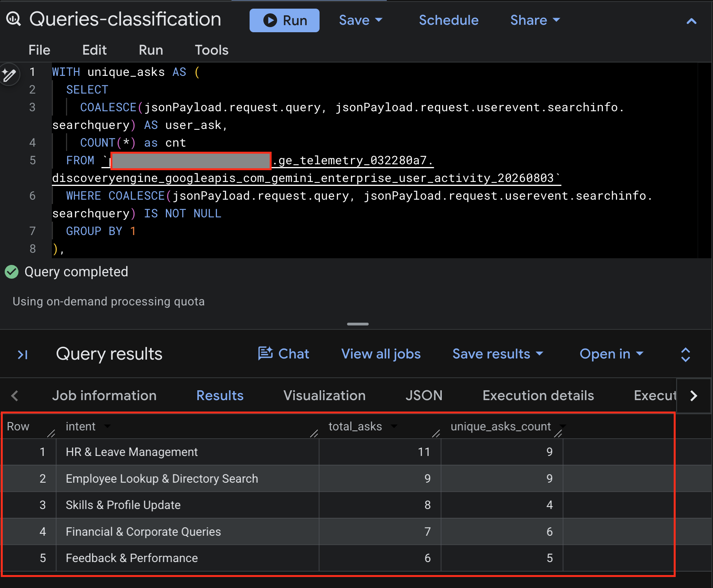The width and height of the screenshot is (713, 588).
Task: Click the Schedule button
Action: coord(448,20)
